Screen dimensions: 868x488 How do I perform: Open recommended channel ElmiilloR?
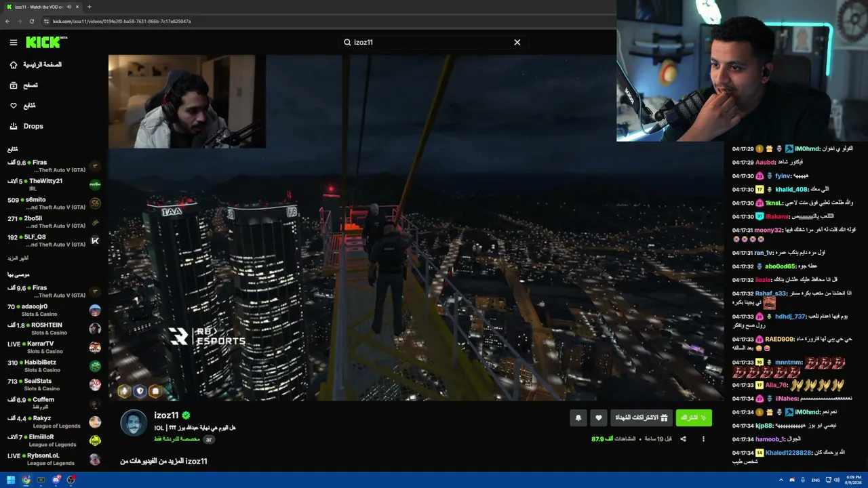(54, 441)
